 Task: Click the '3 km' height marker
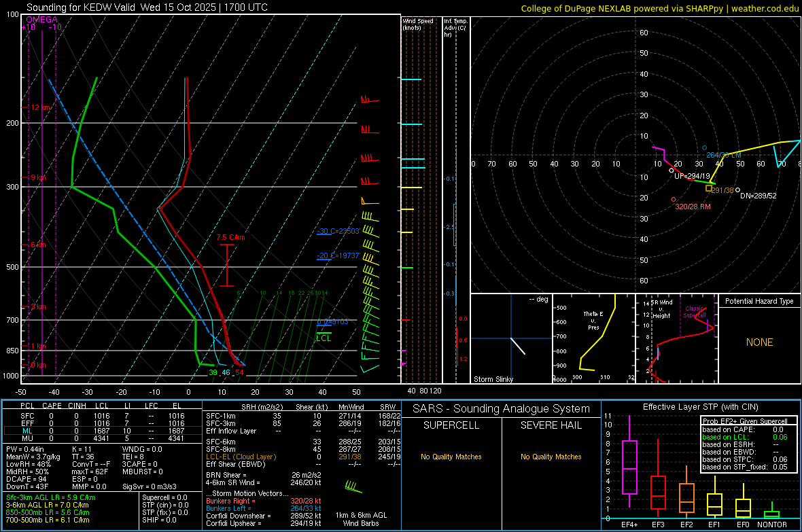coord(38,307)
